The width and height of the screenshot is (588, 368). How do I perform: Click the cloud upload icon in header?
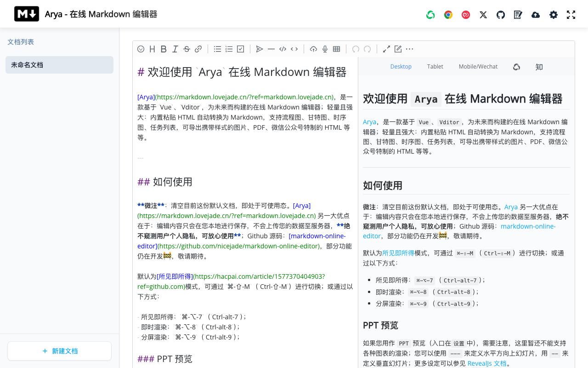tap(536, 15)
